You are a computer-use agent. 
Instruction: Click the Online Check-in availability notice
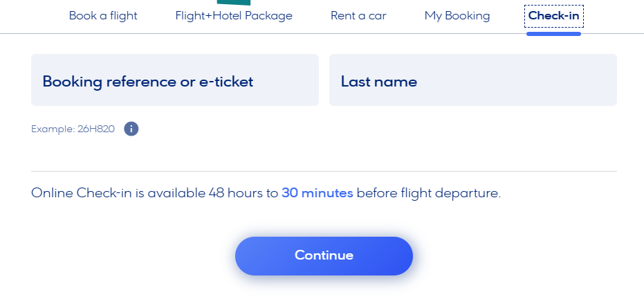point(266,193)
